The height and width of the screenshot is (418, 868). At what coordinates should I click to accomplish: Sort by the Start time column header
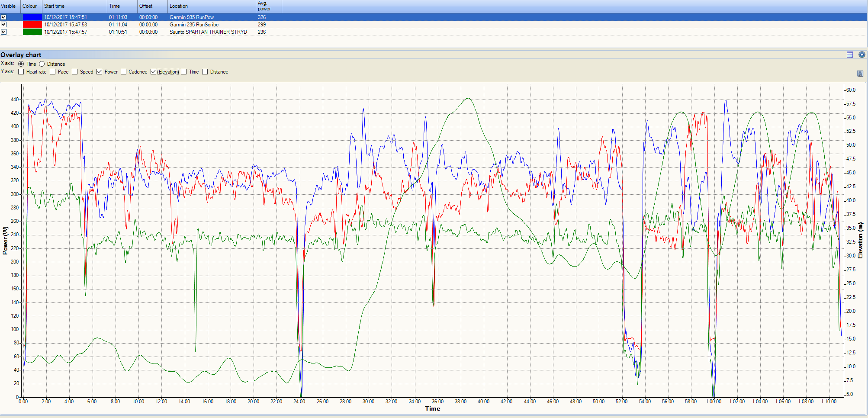pyautogui.click(x=74, y=6)
